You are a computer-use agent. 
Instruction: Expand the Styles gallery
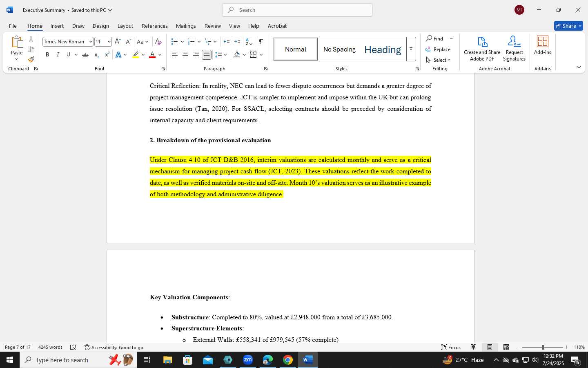coord(411,49)
